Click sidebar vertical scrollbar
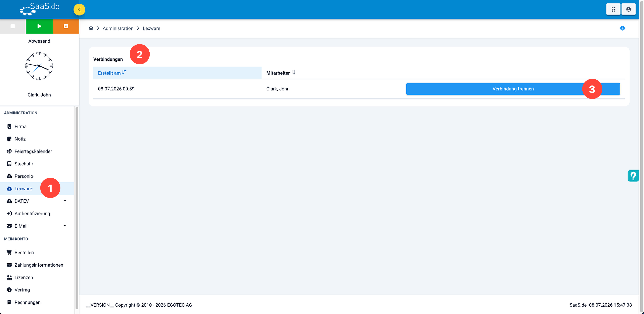 [x=77, y=208]
